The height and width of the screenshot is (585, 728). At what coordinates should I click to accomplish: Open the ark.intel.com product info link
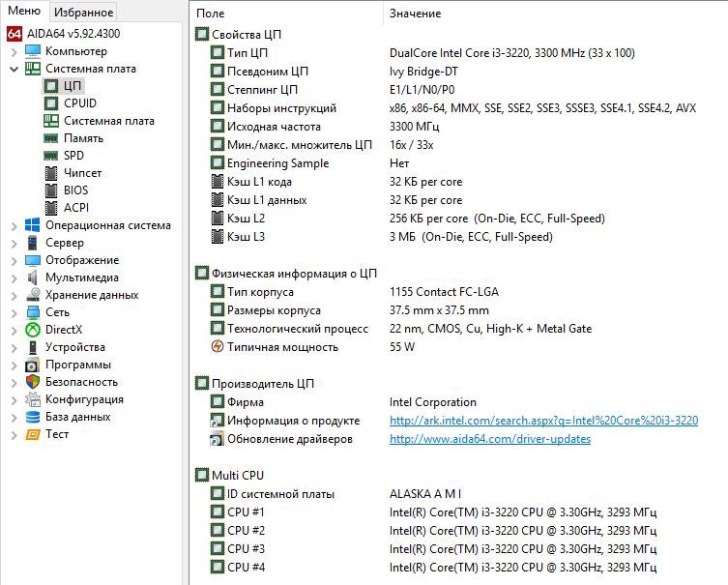pyautogui.click(x=543, y=421)
